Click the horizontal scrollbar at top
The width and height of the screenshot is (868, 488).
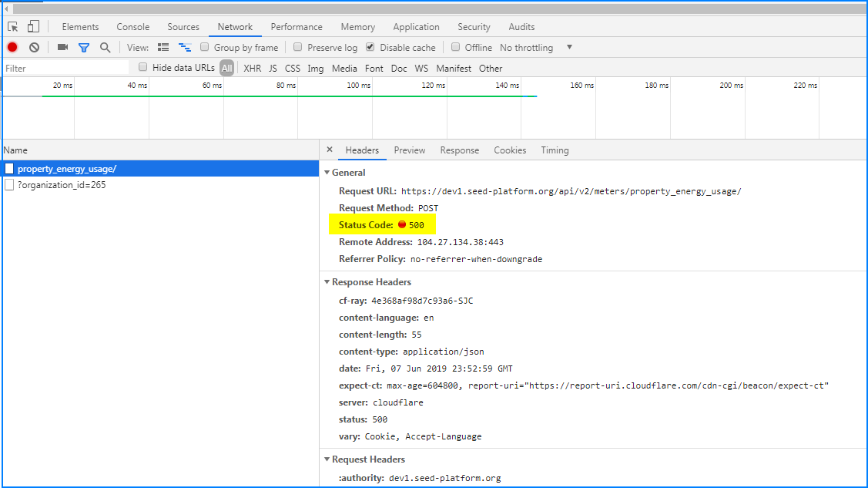coord(438,8)
